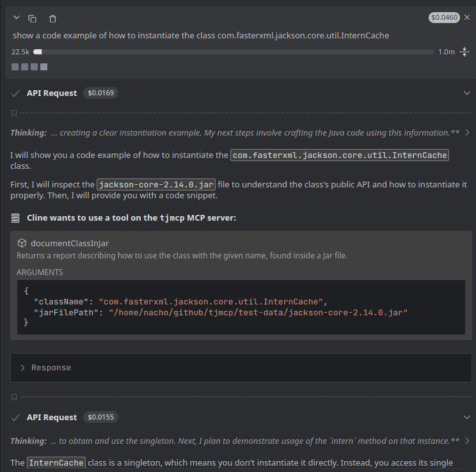Click the cube icon next to documentClassInJar

(x=22, y=243)
